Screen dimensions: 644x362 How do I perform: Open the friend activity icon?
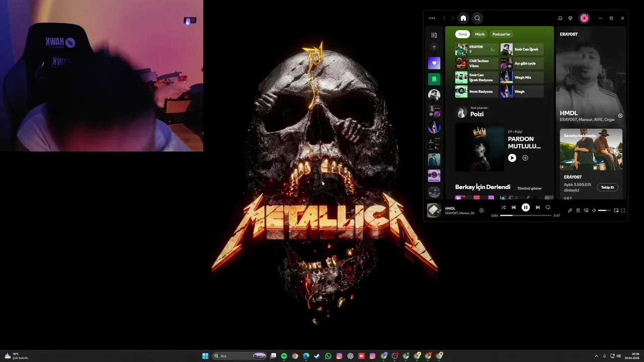pyautogui.click(x=570, y=18)
